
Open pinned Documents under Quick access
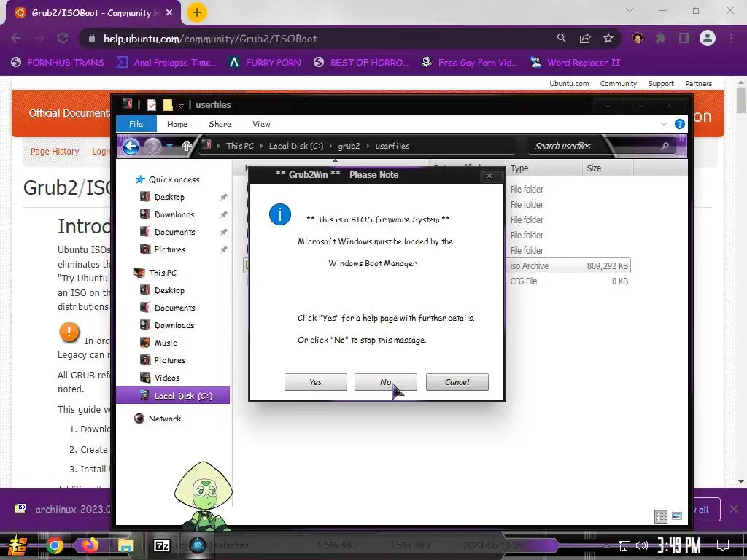coord(174,232)
